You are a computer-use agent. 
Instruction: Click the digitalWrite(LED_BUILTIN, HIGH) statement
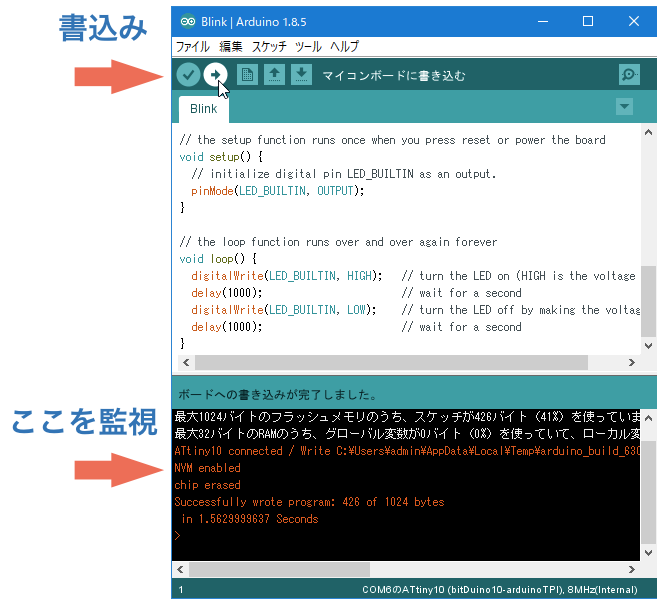(x=287, y=276)
